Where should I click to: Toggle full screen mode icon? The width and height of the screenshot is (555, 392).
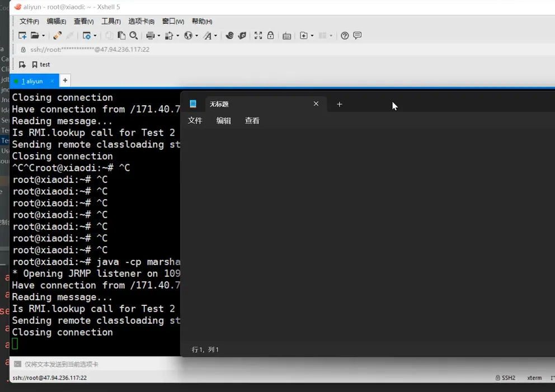coord(258,35)
